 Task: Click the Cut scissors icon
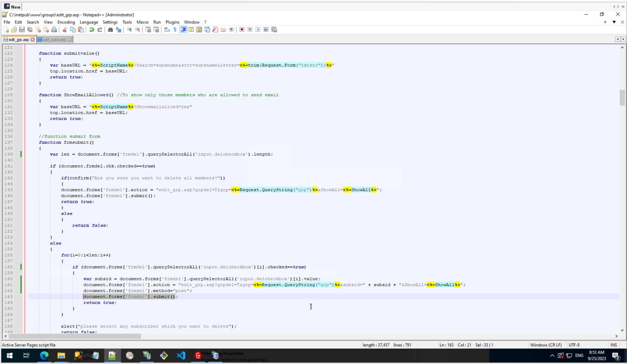[x=65, y=30]
